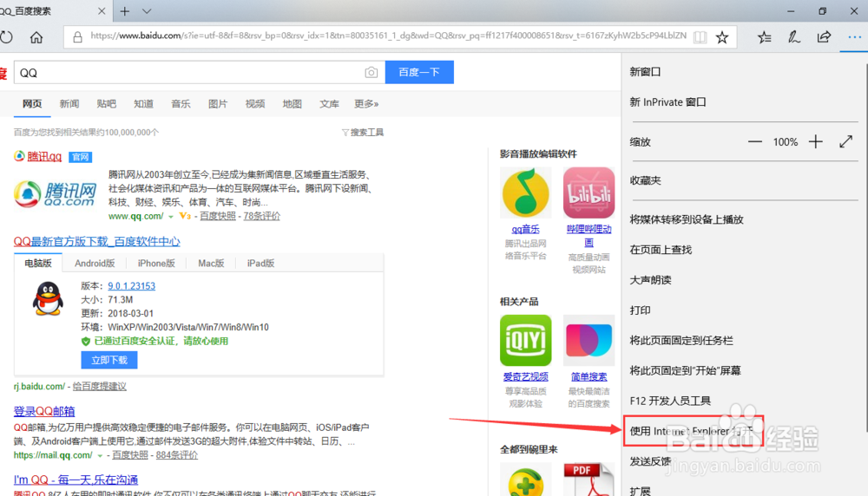Close the QQ_百度搜索 tab
The image size is (868, 496).
coord(102,11)
